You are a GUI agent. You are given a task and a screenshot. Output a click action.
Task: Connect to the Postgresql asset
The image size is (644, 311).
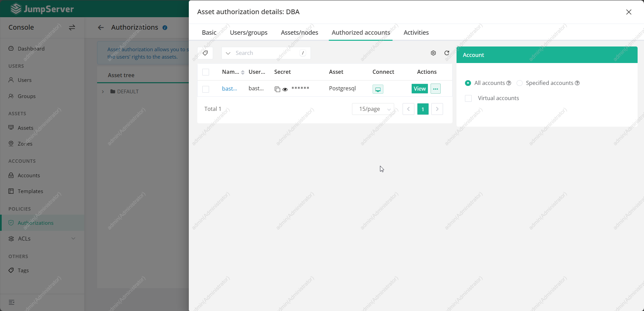pyautogui.click(x=378, y=89)
